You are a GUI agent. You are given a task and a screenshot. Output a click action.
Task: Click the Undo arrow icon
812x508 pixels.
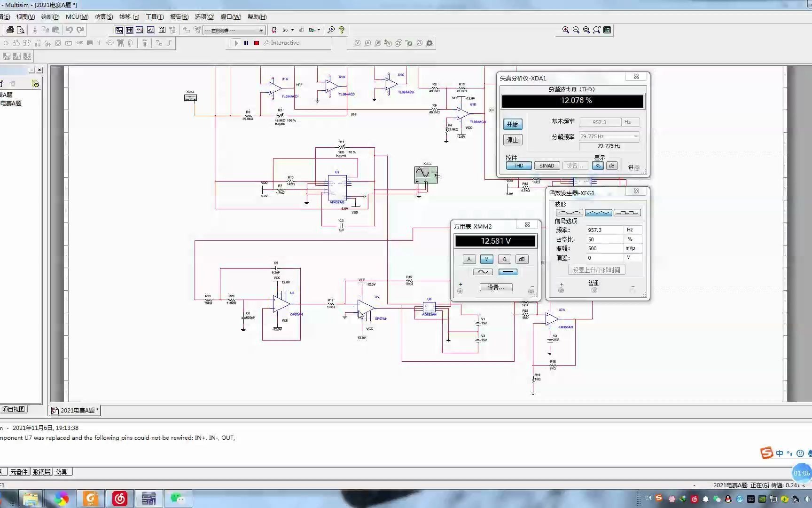coord(69,30)
